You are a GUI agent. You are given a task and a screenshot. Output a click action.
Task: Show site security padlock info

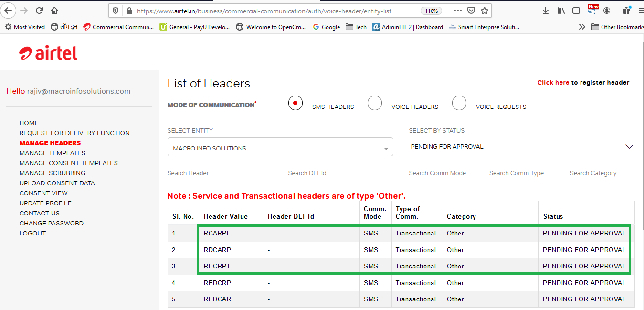(x=128, y=11)
